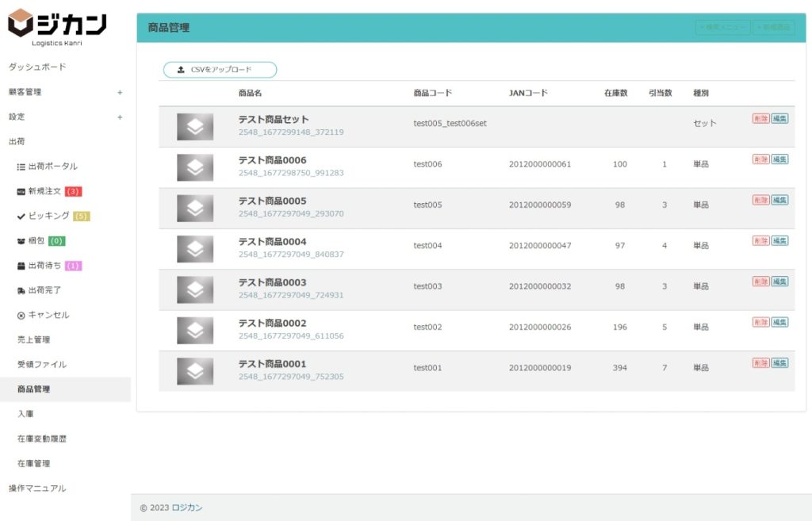Viewport: 812px width, 521px height.
Task: Open the ロジカン footer link
Action: click(187, 508)
